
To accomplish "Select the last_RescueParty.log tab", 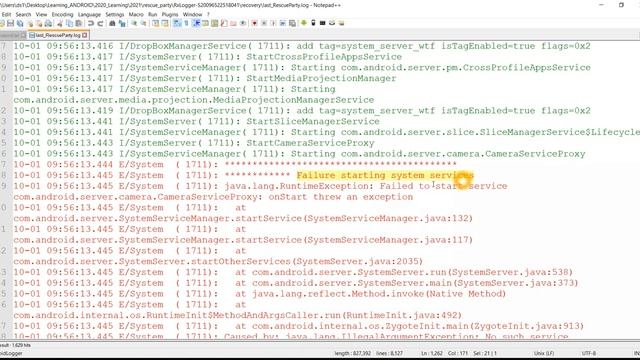I will (x=58, y=35).
